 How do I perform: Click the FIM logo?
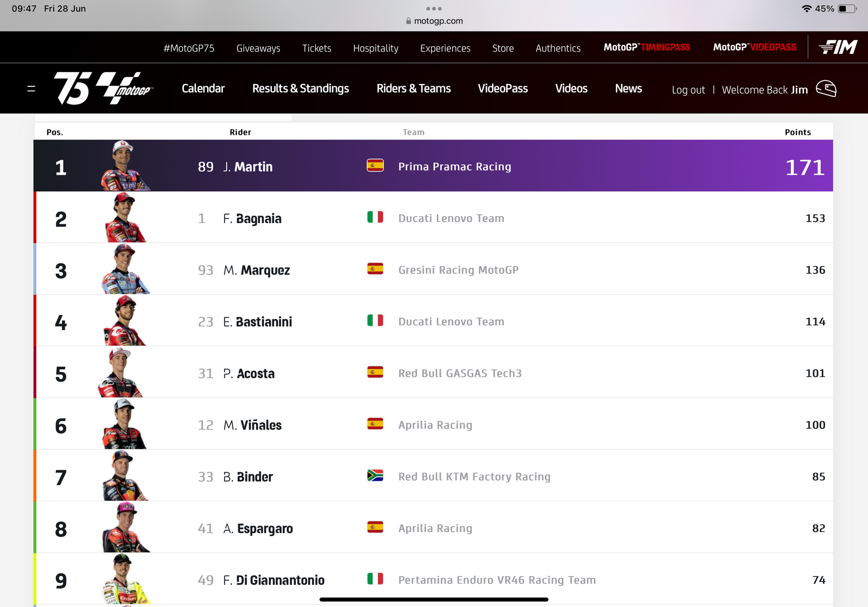point(838,47)
